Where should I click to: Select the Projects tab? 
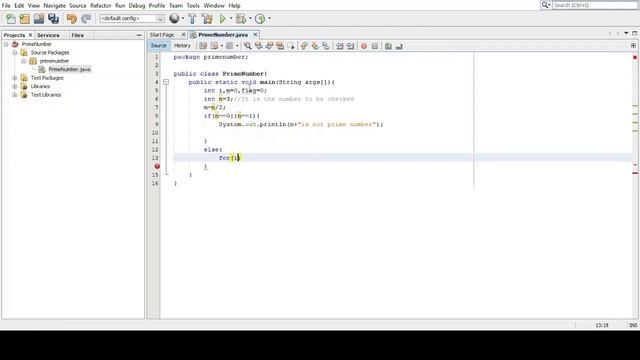pos(14,36)
